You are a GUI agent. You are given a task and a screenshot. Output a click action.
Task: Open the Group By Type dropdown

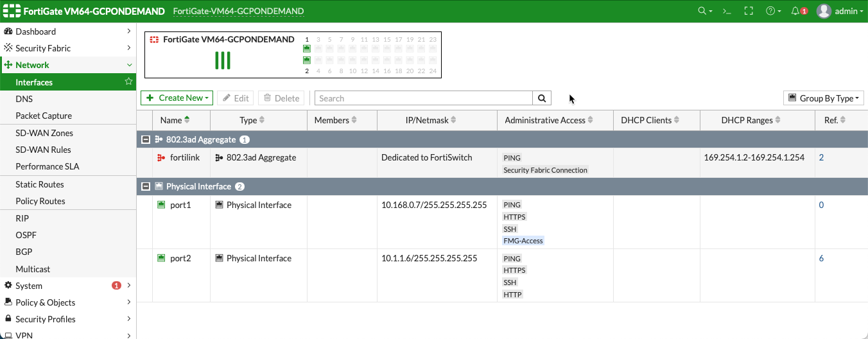pyautogui.click(x=824, y=98)
